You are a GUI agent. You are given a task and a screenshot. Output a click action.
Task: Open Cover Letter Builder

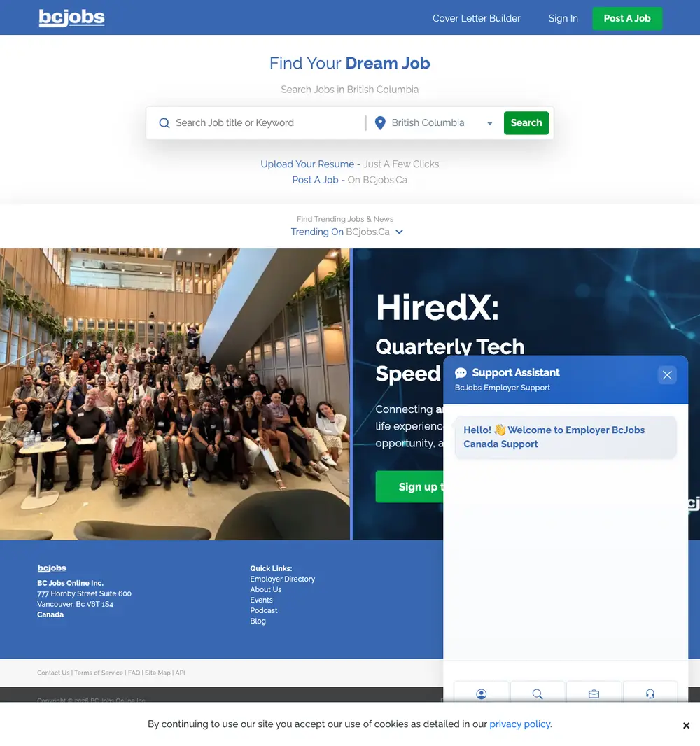476,18
